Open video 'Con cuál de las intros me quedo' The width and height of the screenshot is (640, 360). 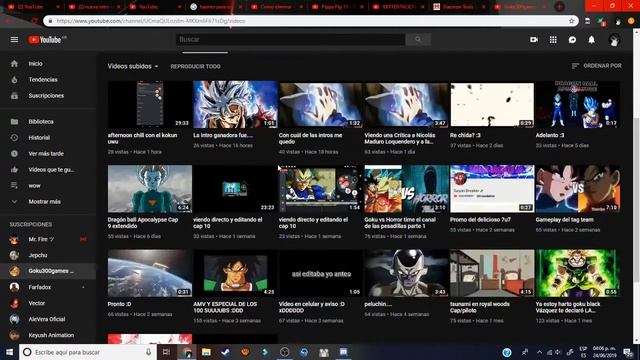[320, 104]
